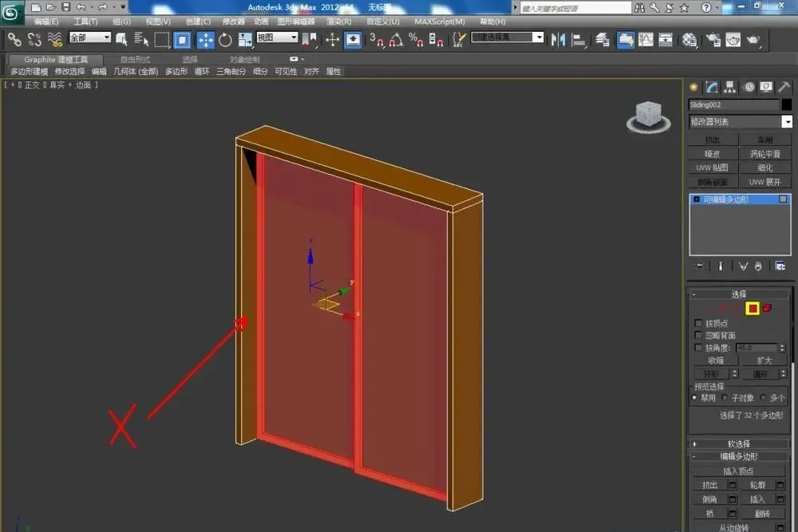Click the Render Production teapot icon
Screen dimensions: 798x532
coord(753,39)
